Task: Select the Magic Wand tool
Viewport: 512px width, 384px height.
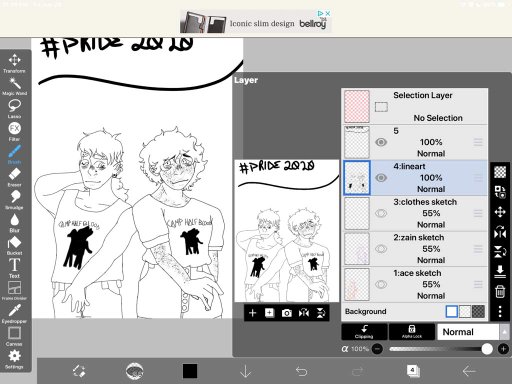Action: click(14, 86)
